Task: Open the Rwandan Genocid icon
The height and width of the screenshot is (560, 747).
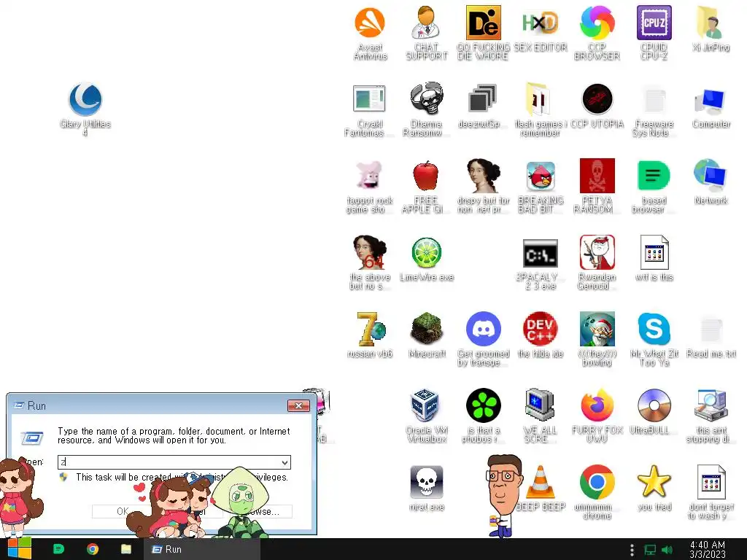Action: coord(597,252)
